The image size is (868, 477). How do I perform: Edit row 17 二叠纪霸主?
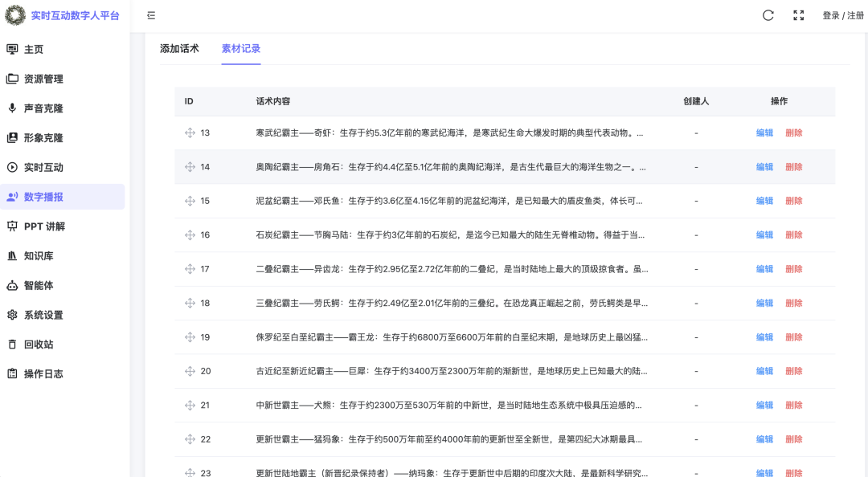tap(764, 269)
